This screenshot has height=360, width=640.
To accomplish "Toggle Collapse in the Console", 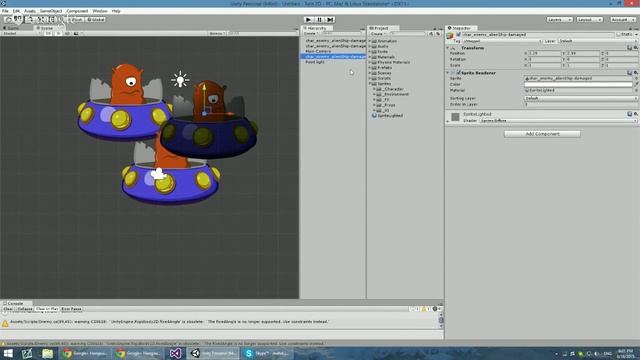I will 24,309.
